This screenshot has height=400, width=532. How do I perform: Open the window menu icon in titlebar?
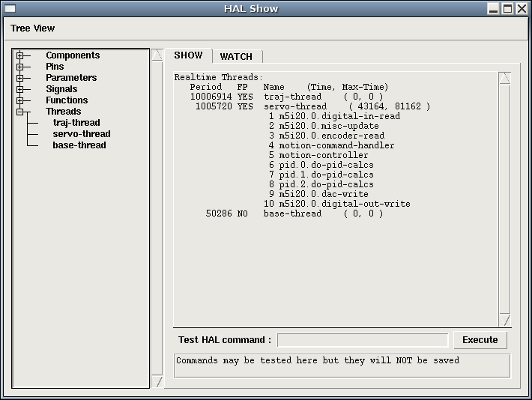pos(10,9)
